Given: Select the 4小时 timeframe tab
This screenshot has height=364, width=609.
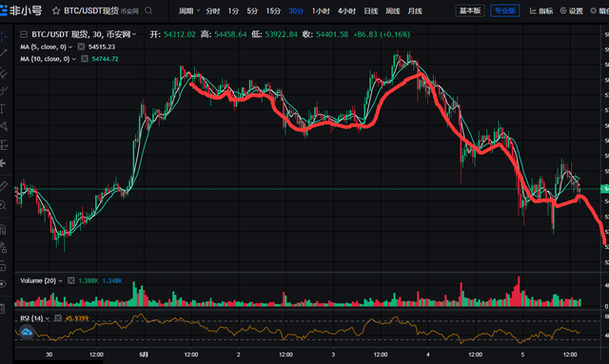Looking at the screenshot, I should coord(346,10).
